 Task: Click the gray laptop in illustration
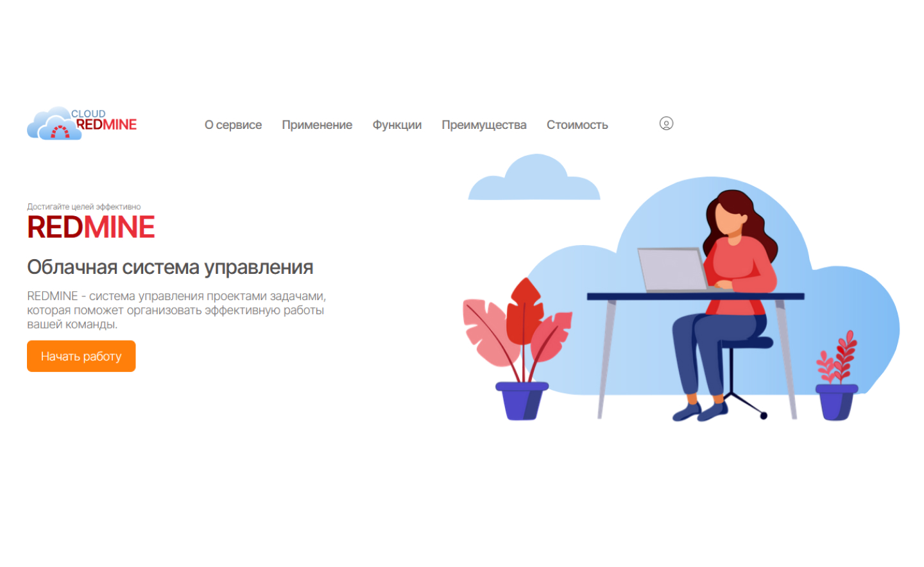tap(675, 269)
